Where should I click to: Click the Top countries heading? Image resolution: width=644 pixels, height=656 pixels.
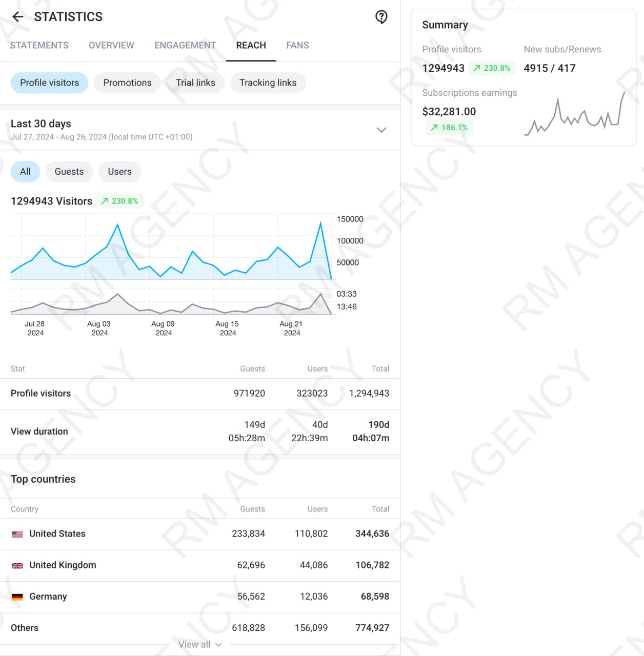43,479
